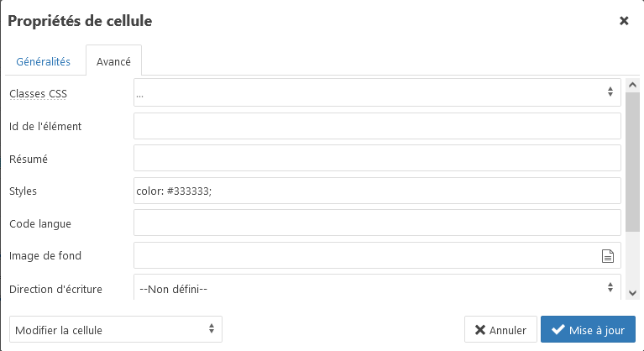Click the Propriétés de cellule title bar
Screen dimensions: 644x351
[252, 20]
